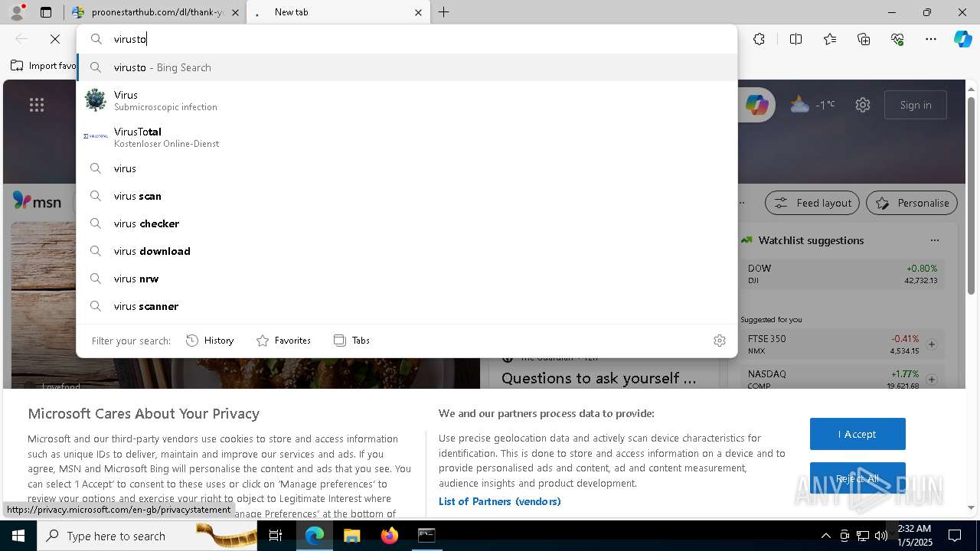Open the Extensions puzzle icon
Screen dimensions: 980x551
tap(759, 39)
